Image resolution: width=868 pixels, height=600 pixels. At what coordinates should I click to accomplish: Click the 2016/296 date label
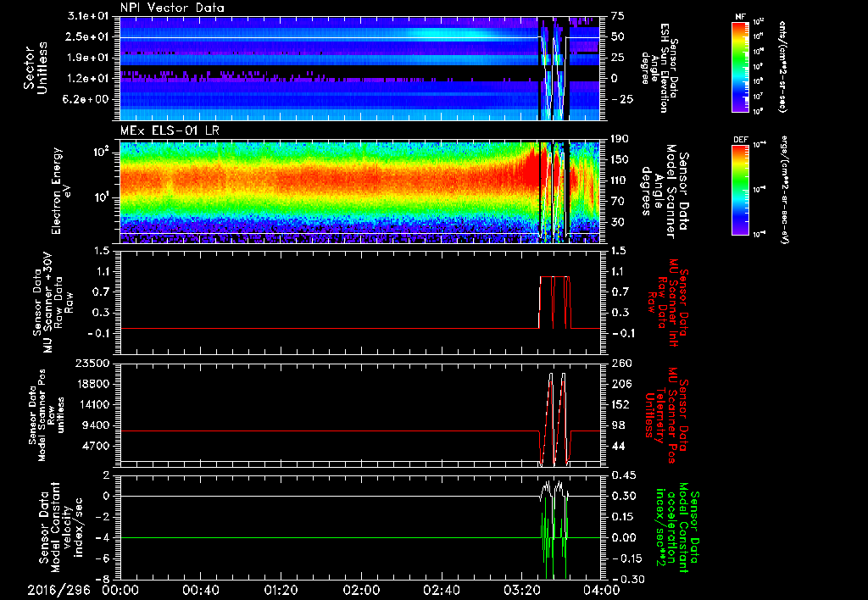click(x=59, y=590)
